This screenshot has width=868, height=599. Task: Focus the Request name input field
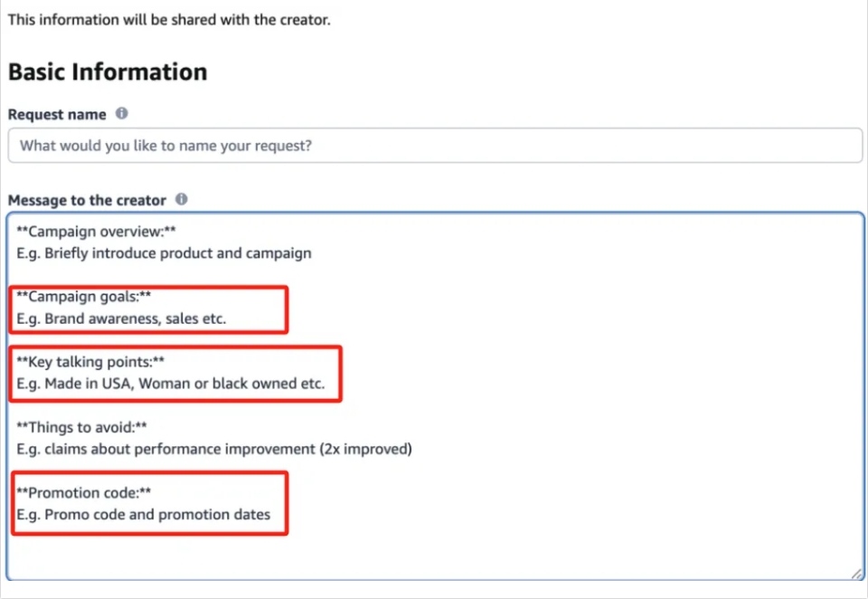click(435, 146)
